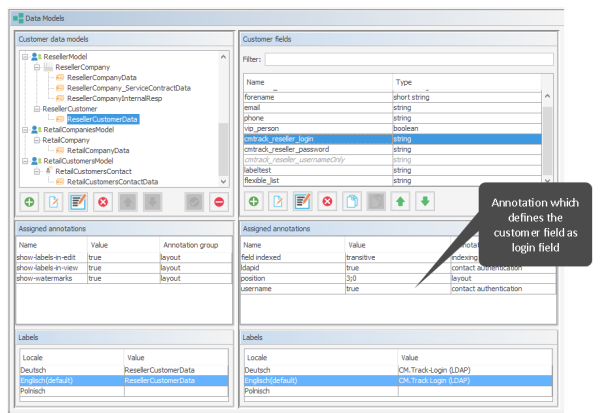Click edit icon in Customer data models toolbar
Screen dimensions: 600x413
coord(54,202)
